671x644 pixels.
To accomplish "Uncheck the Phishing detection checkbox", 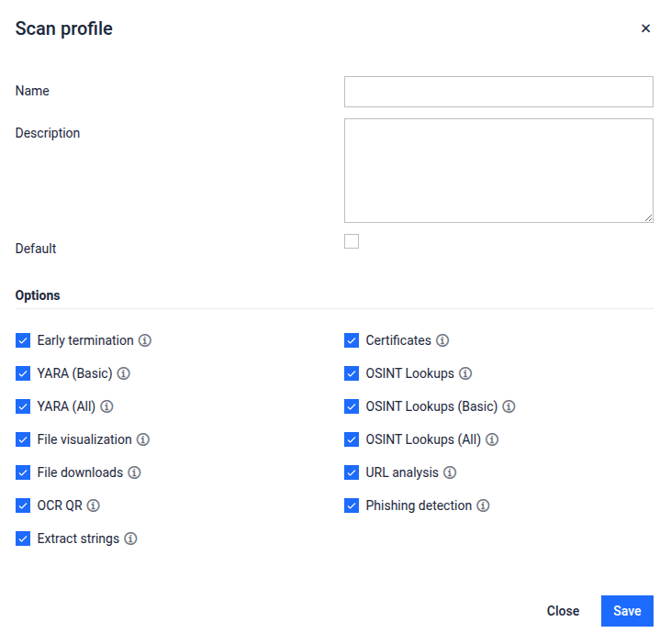I will coord(352,505).
